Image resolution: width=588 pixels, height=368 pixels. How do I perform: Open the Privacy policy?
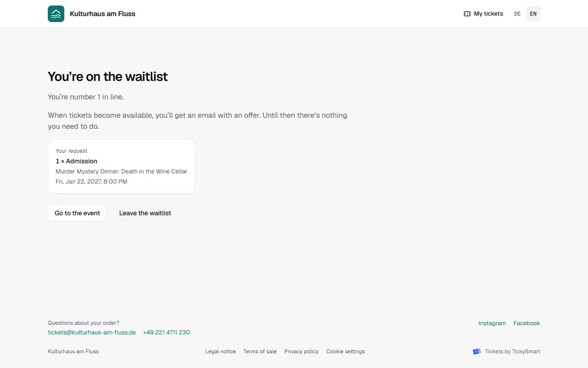[301, 351]
